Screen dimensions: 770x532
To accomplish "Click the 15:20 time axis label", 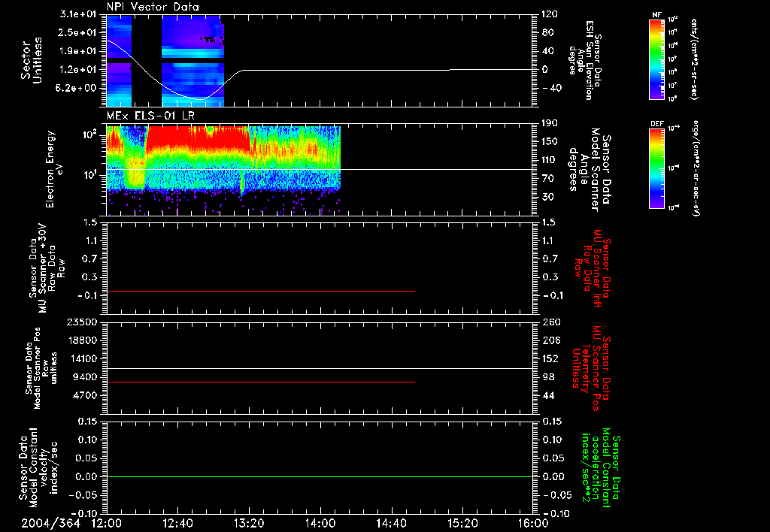I will [x=462, y=523].
